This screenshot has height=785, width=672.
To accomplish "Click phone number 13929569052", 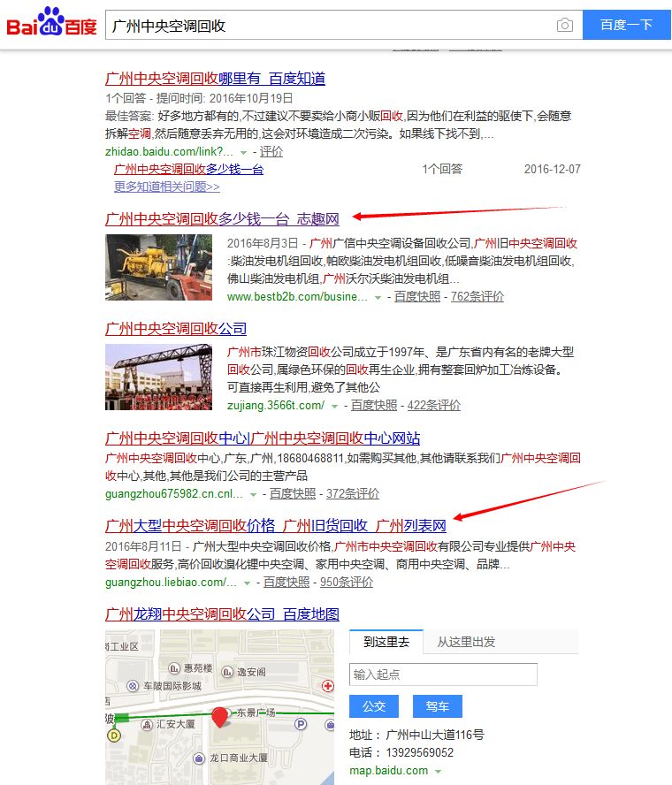I will [x=420, y=752].
